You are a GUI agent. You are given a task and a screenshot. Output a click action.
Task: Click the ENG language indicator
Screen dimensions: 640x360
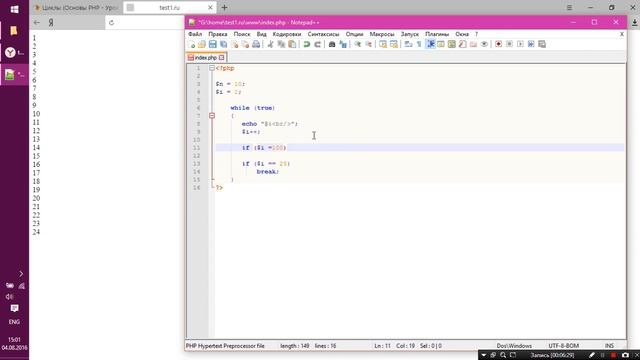14,322
